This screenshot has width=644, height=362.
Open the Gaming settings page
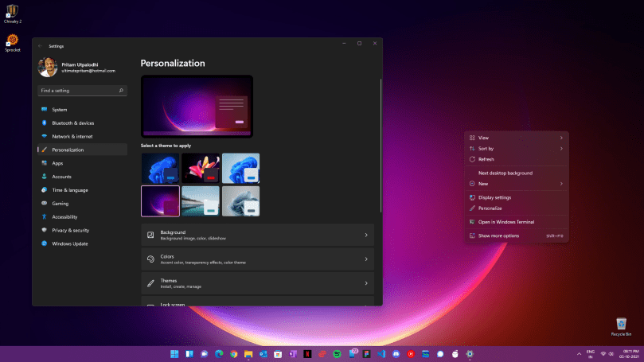pos(60,204)
